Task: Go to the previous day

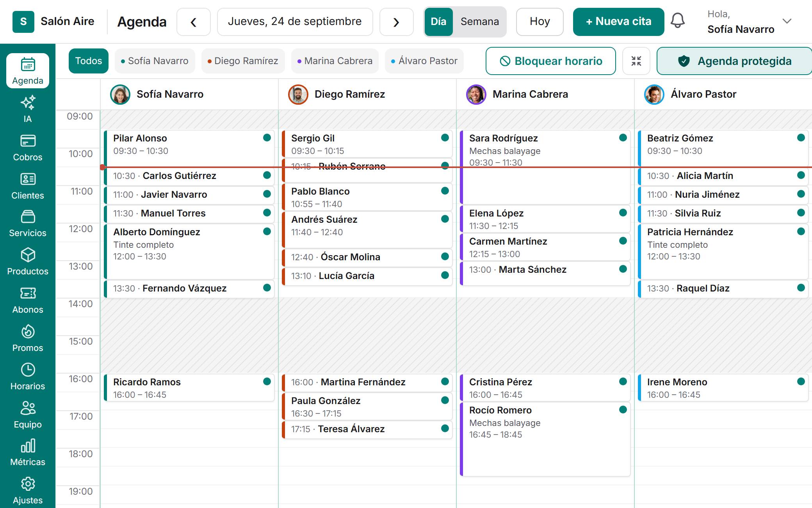Action: pos(194,22)
